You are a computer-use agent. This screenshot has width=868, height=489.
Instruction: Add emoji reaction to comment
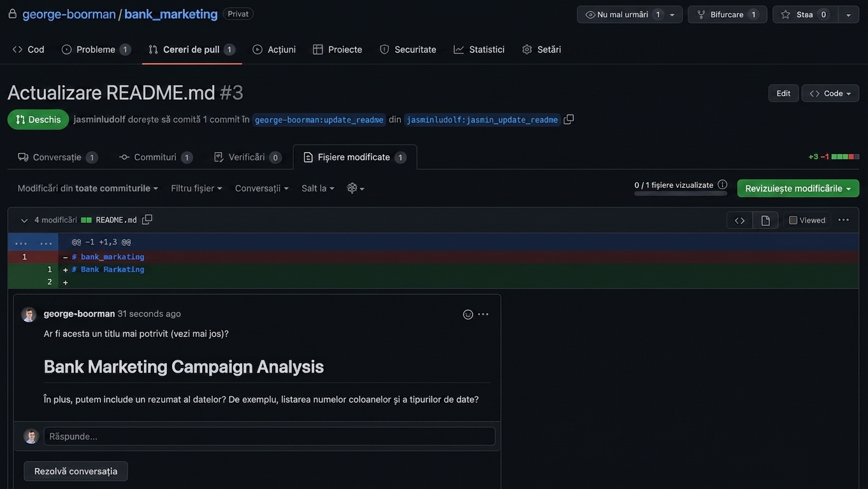[x=468, y=315]
